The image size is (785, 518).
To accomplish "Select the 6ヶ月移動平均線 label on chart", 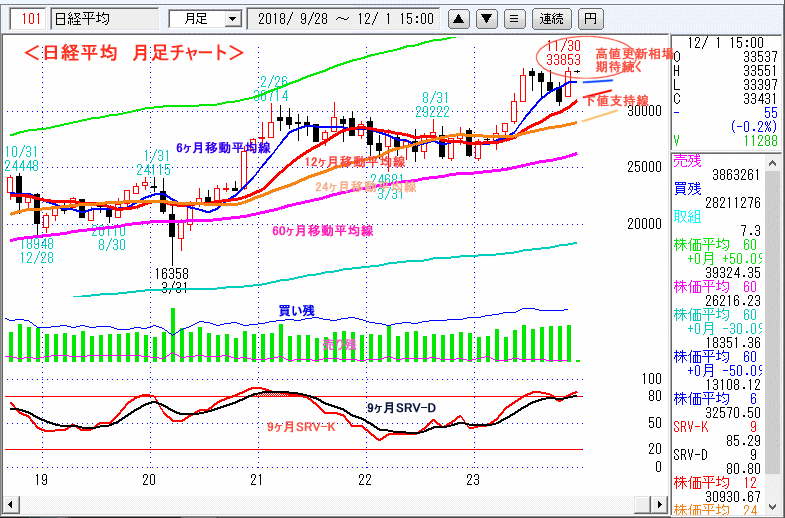I will (221, 147).
